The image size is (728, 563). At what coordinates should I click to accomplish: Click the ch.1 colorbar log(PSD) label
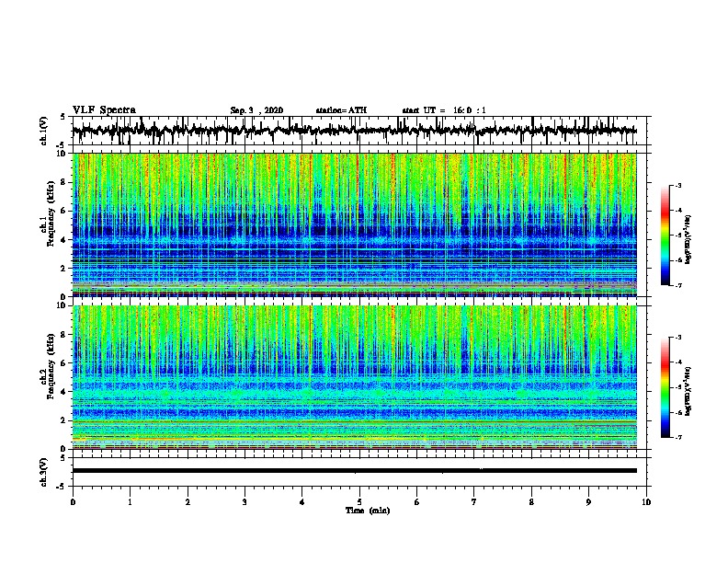(688, 239)
